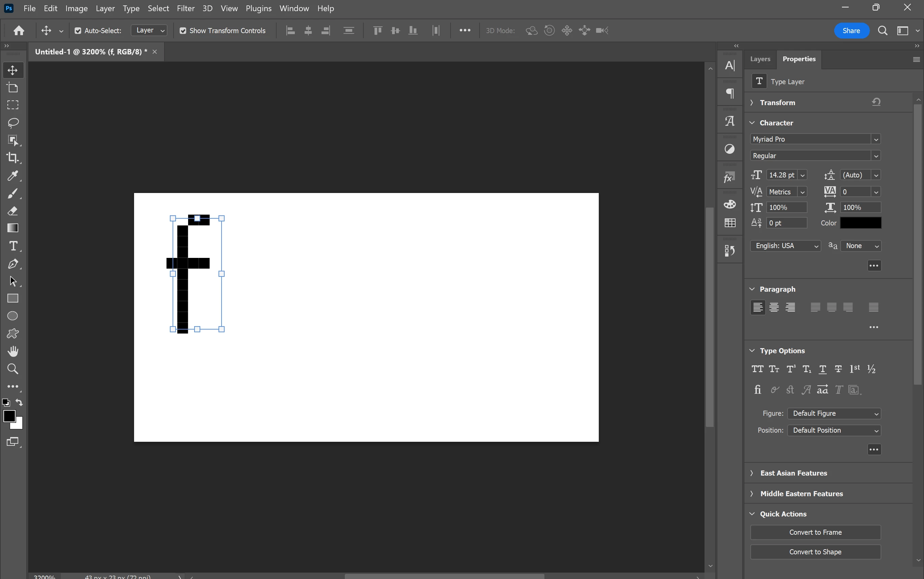Open the Filter menu
Viewport: 924px width, 579px height.
click(185, 8)
